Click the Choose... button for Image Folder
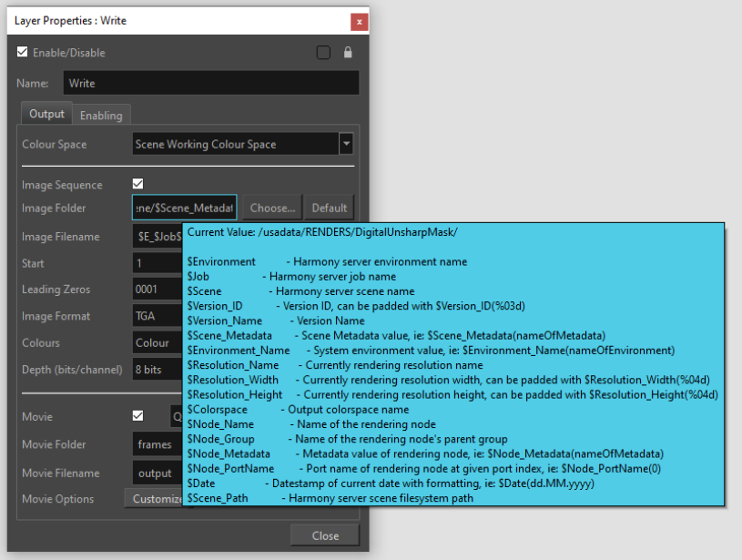Screen dimensions: 742x560 (272, 208)
